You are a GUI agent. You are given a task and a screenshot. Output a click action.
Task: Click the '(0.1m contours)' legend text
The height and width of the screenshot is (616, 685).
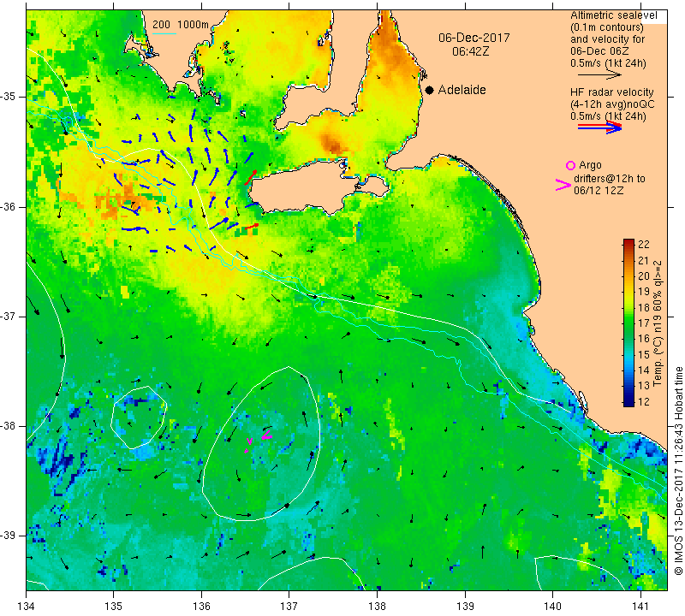(x=607, y=27)
